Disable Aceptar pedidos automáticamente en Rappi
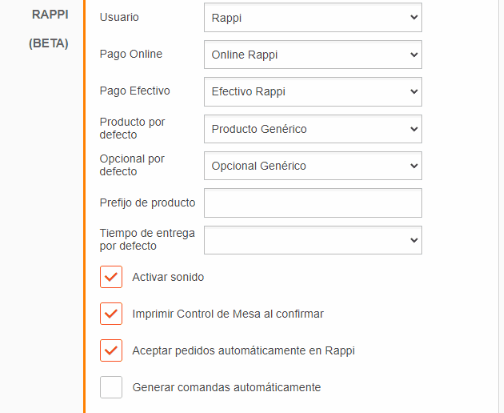Viewport: 504px width, 413px height. click(111, 350)
